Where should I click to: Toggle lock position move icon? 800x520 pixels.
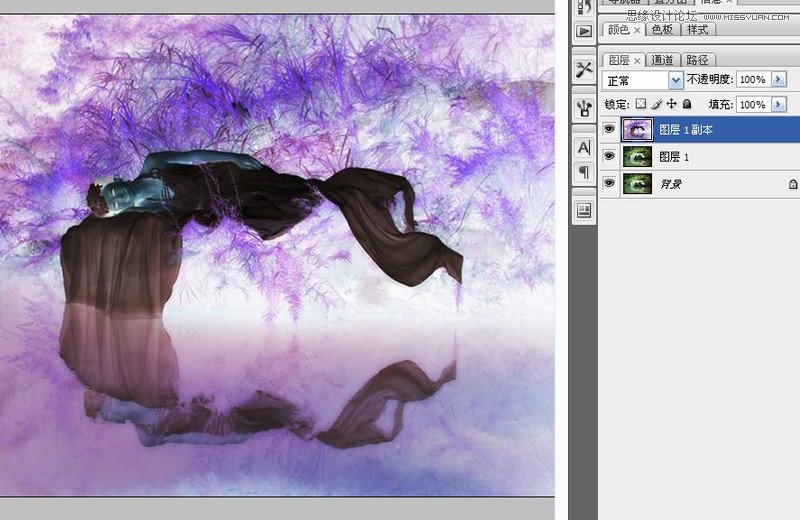671,104
